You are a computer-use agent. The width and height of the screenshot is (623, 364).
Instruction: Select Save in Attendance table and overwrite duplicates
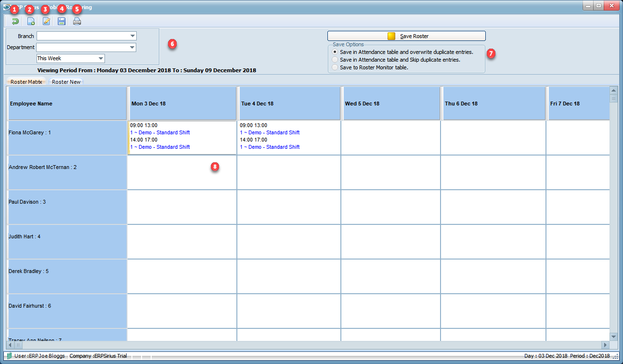coord(402,52)
